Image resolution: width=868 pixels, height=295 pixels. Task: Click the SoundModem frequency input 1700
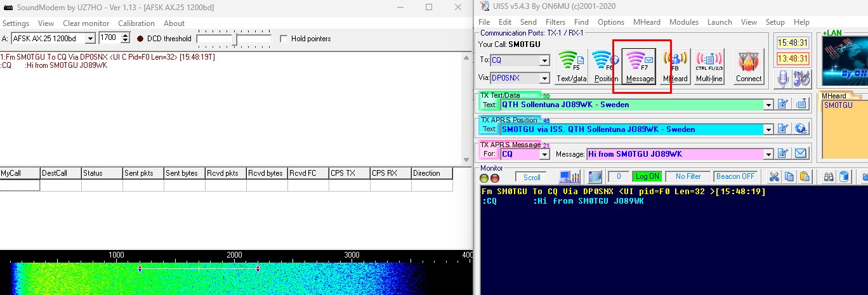pyautogui.click(x=110, y=39)
